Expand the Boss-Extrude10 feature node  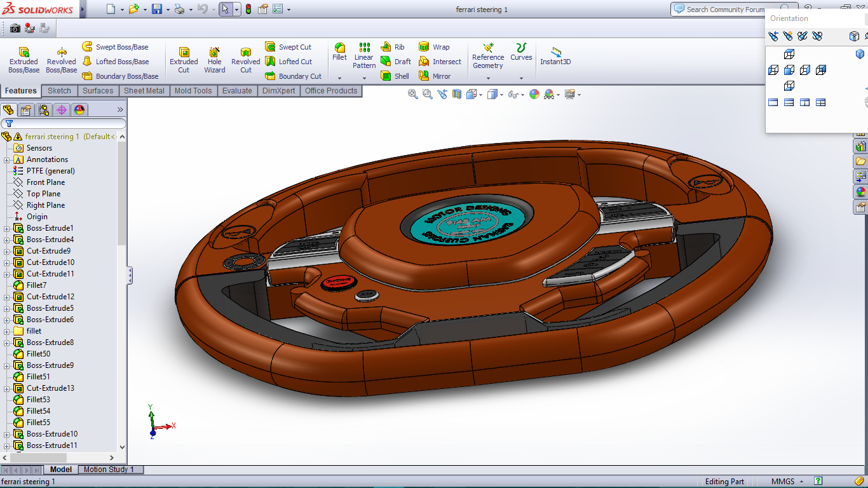[7, 434]
